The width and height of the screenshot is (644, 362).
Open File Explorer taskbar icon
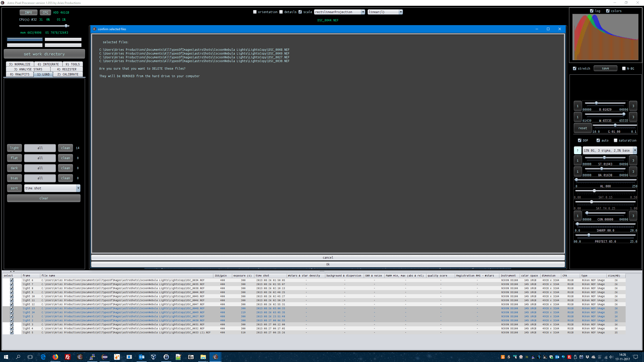203,357
